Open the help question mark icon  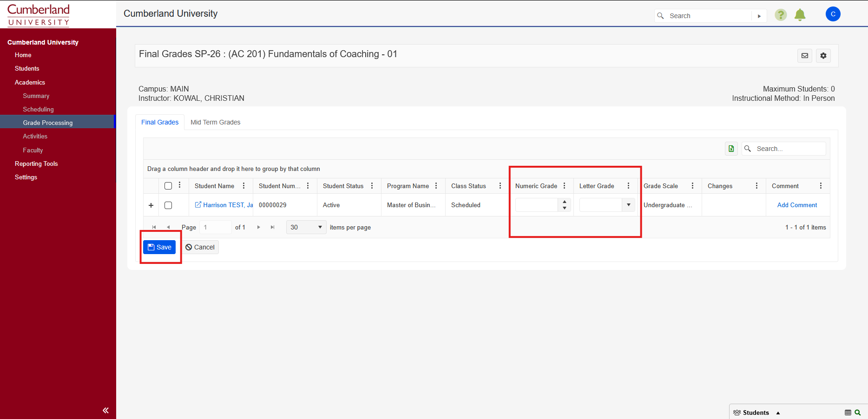click(x=781, y=15)
